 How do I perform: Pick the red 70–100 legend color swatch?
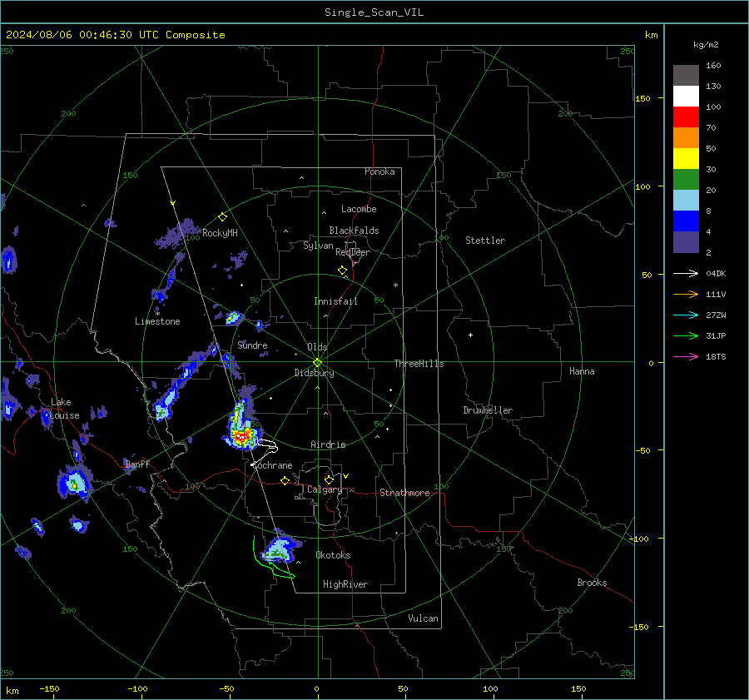pyautogui.click(x=686, y=117)
